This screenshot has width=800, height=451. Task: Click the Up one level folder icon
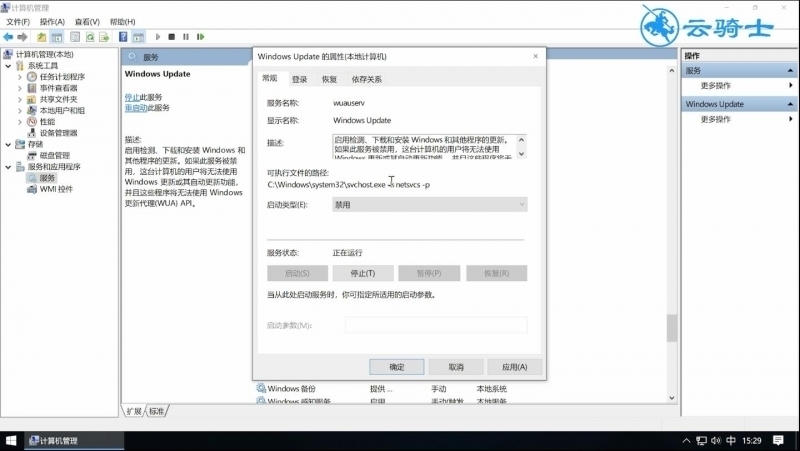(41, 37)
